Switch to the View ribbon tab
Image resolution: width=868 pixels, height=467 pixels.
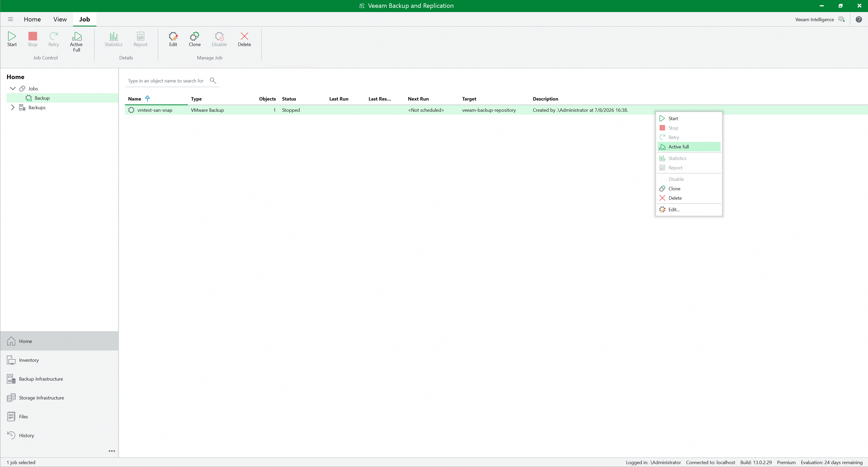60,19
